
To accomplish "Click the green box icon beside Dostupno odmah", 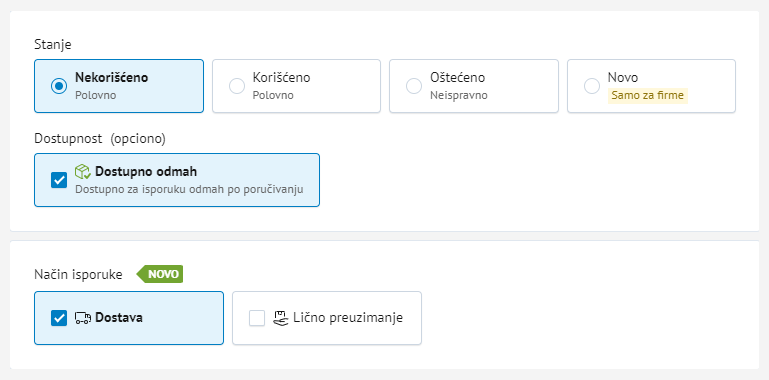I will point(82,172).
